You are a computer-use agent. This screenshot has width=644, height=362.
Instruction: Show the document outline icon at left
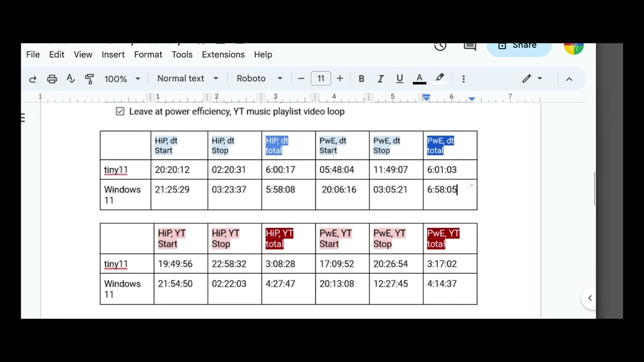23,118
